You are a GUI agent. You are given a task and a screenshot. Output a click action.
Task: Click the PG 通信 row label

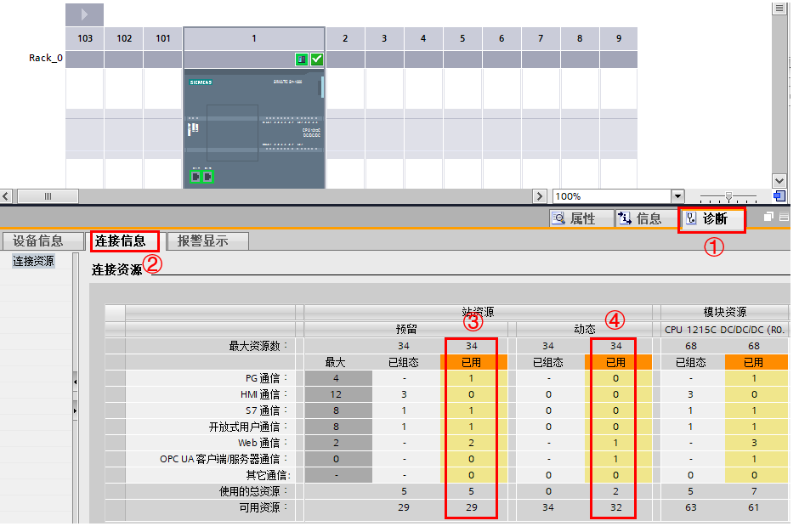pyautogui.click(x=266, y=378)
